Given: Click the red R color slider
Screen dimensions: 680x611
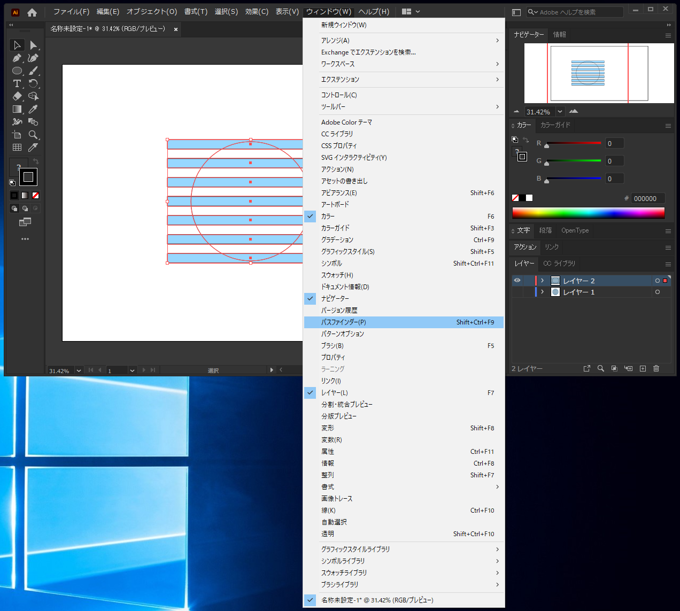Looking at the screenshot, I should point(573,143).
